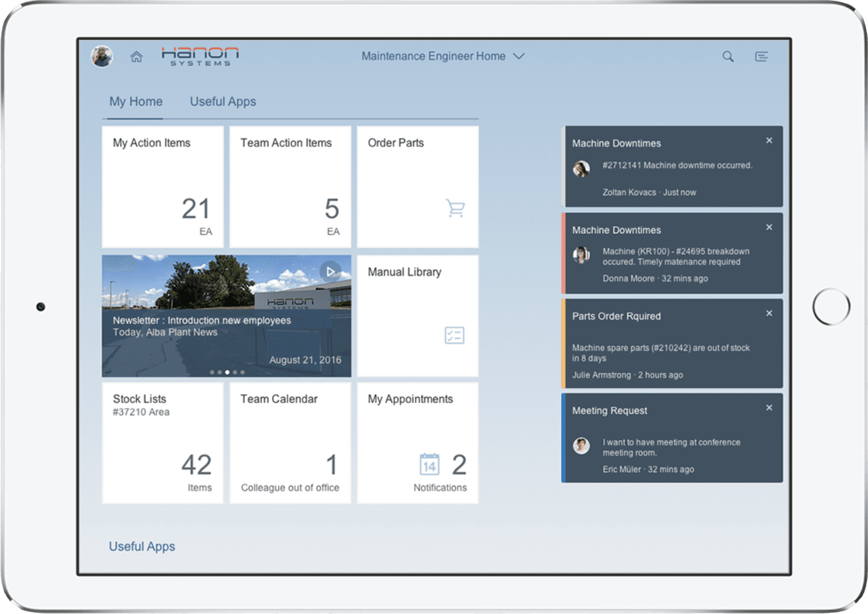Open Order Parts tile
868x614 pixels.
[x=418, y=187]
